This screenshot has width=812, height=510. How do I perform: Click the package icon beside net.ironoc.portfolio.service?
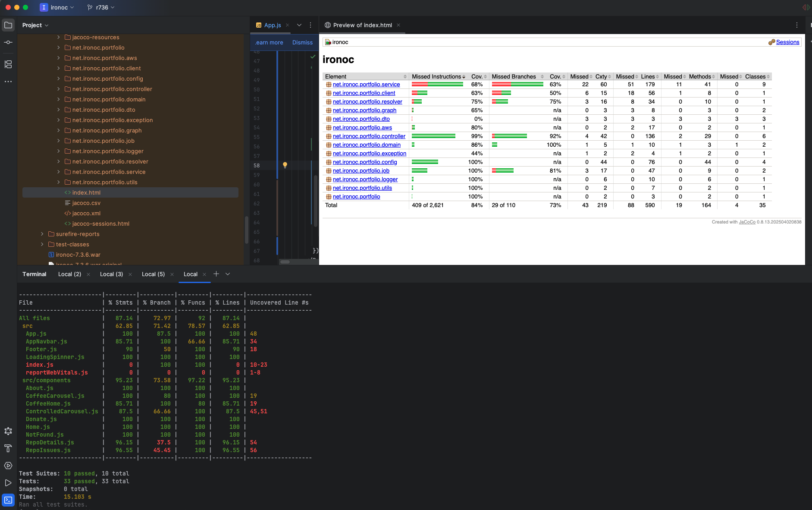pos(329,85)
